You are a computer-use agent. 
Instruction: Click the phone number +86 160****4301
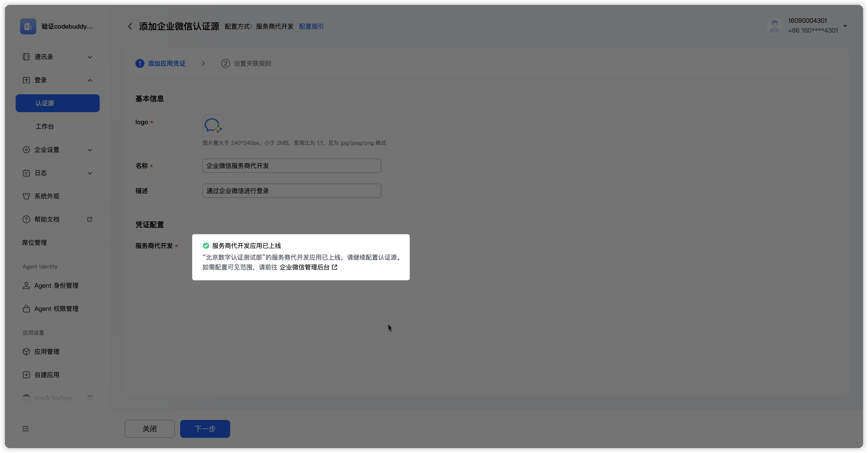click(x=813, y=30)
